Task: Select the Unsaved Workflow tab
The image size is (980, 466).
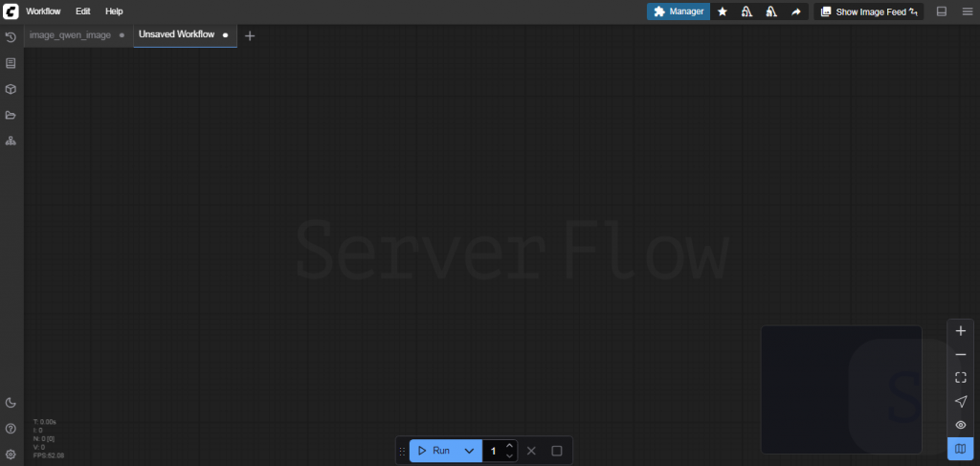Action: pos(176,34)
